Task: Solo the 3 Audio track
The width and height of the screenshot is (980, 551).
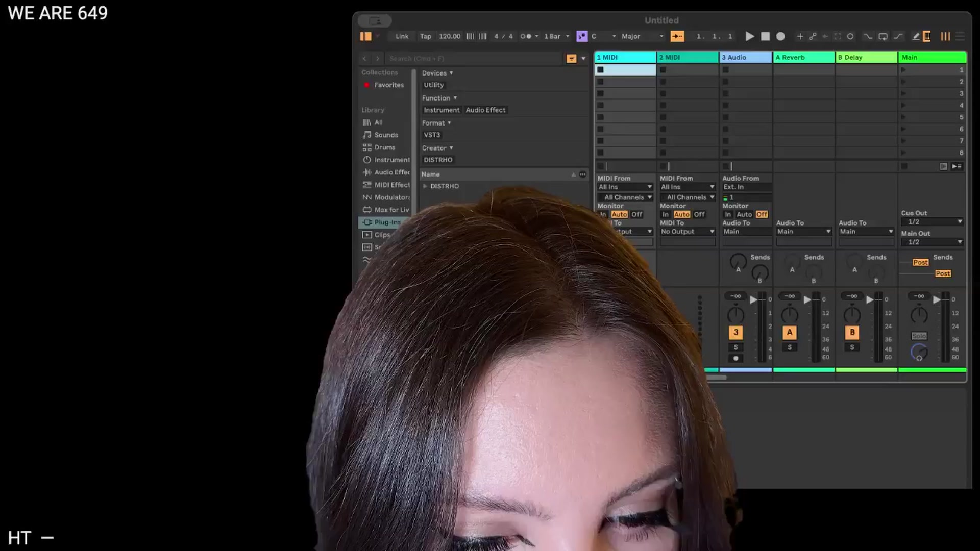Action: point(736,347)
